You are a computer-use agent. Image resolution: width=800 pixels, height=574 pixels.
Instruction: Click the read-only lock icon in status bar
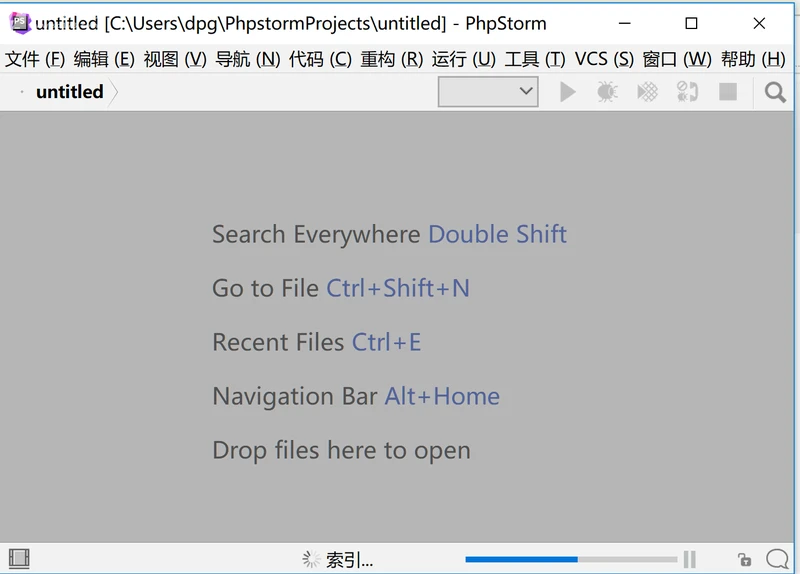[744, 559]
